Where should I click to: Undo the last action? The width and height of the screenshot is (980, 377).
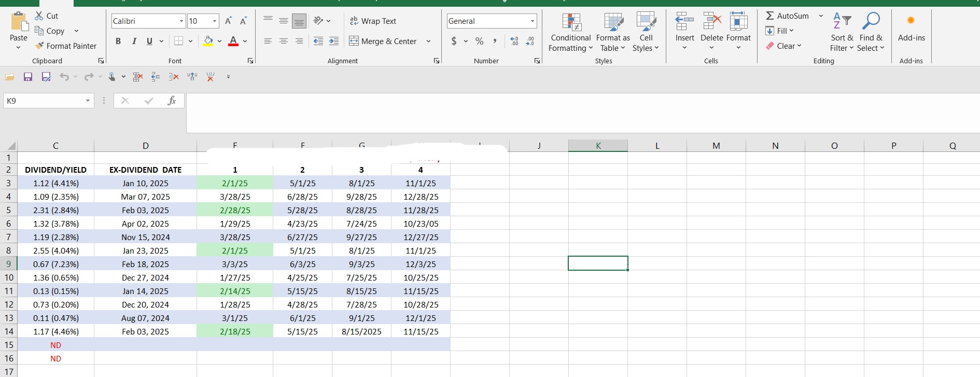click(x=64, y=77)
